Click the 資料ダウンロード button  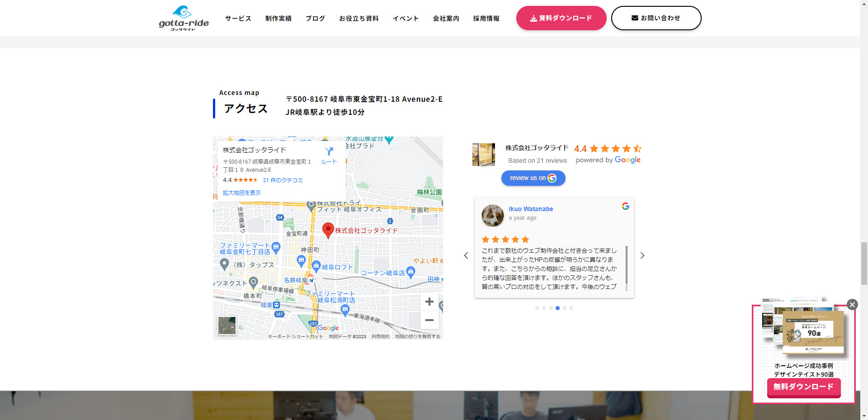(561, 18)
